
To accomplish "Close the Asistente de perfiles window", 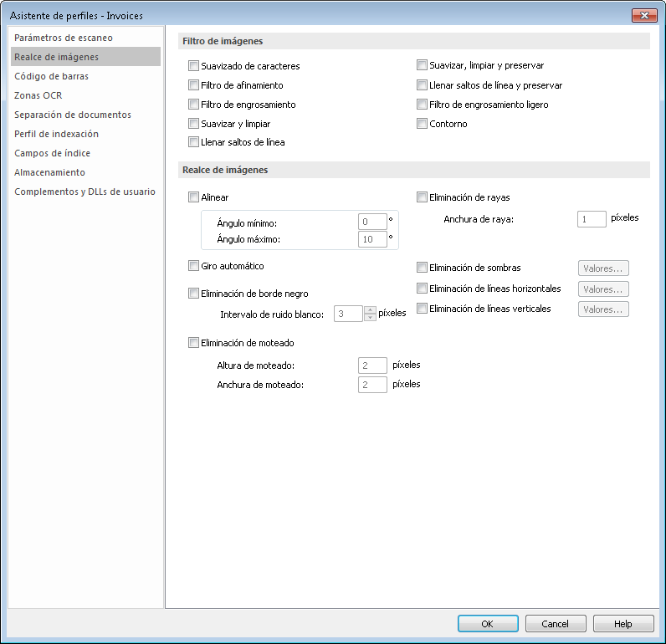I will tap(643, 15).
